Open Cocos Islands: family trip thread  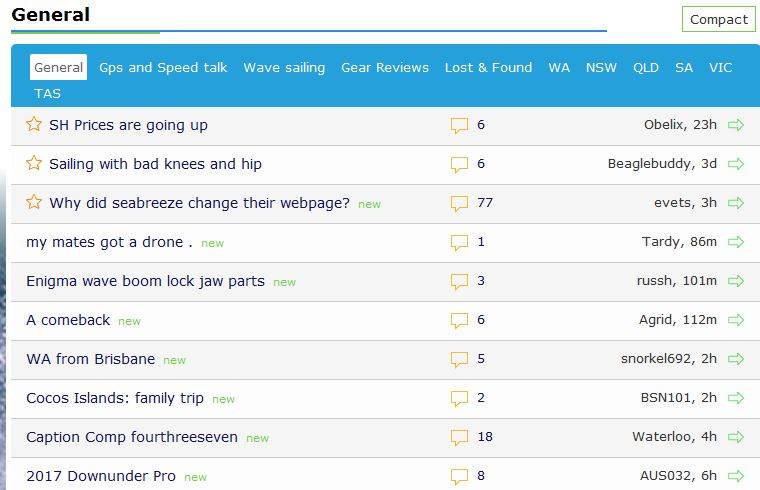(115, 398)
